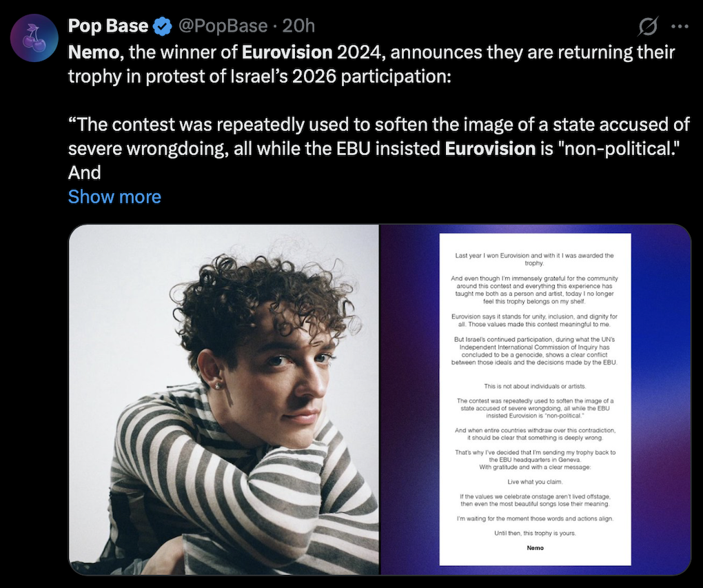This screenshot has width=703, height=588.
Task: Click bold Eurovision before 2024
Action: point(287,52)
